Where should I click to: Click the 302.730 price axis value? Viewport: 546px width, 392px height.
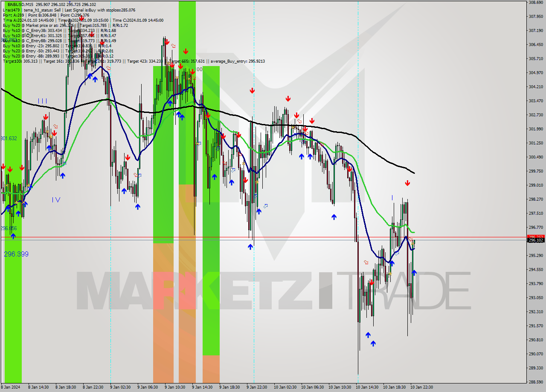click(536, 115)
